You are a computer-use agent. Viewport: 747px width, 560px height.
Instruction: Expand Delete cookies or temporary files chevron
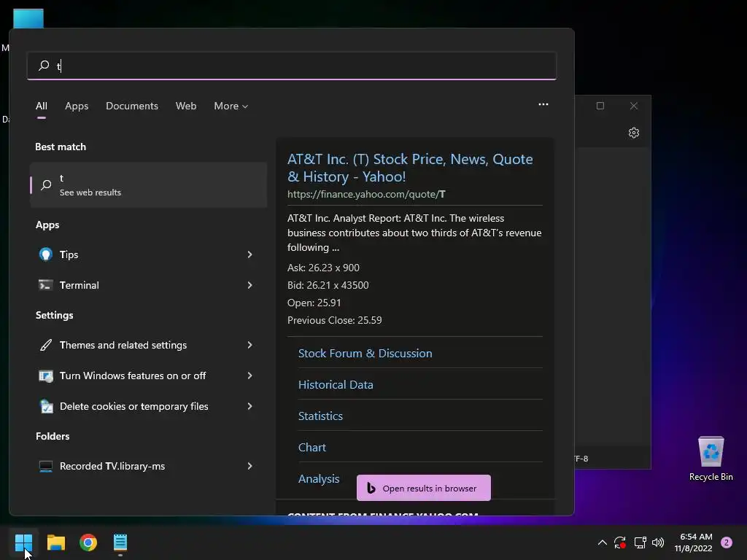tap(249, 406)
